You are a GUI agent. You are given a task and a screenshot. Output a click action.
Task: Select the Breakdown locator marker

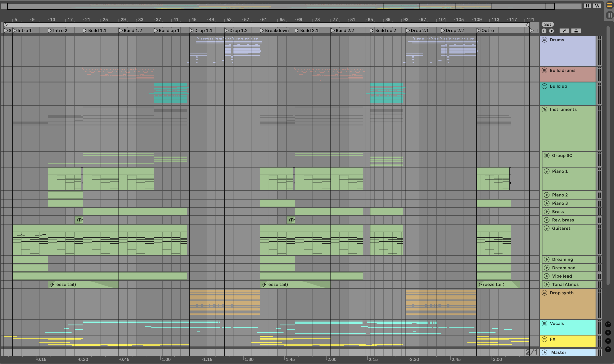point(262,30)
